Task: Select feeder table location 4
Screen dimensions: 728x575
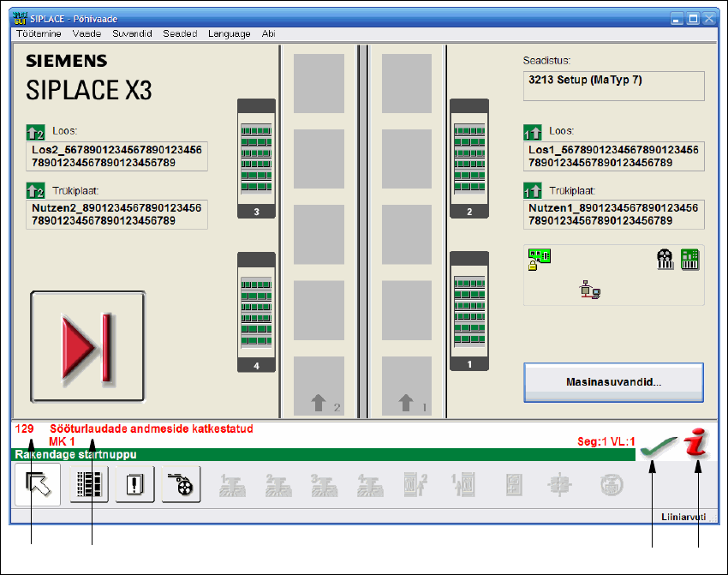Action: pos(256,312)
